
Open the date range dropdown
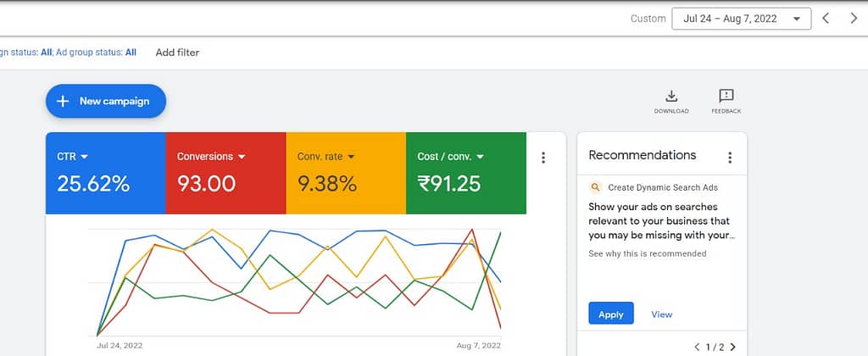tap(741, 19)
